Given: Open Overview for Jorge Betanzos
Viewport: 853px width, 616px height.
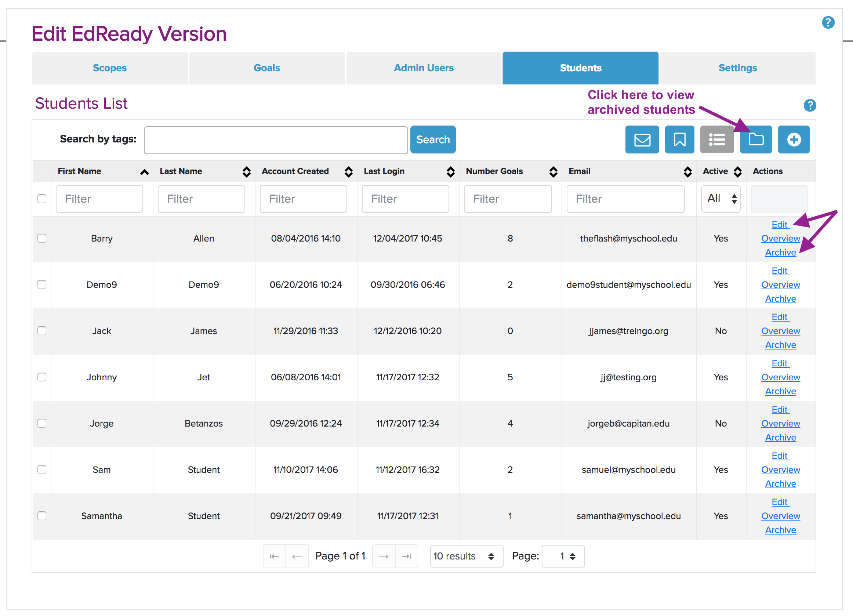Looking at the screenshot, I should point(781,423).
